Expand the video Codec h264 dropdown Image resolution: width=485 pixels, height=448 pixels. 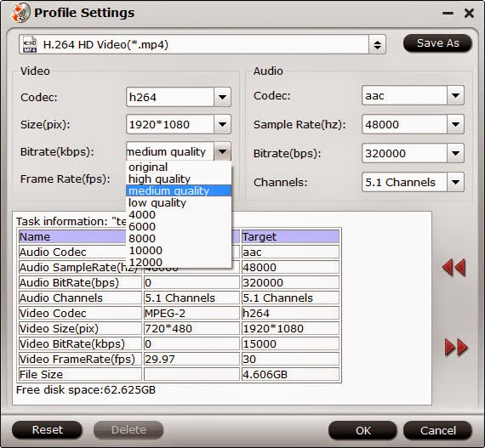[x=222, y=97]
